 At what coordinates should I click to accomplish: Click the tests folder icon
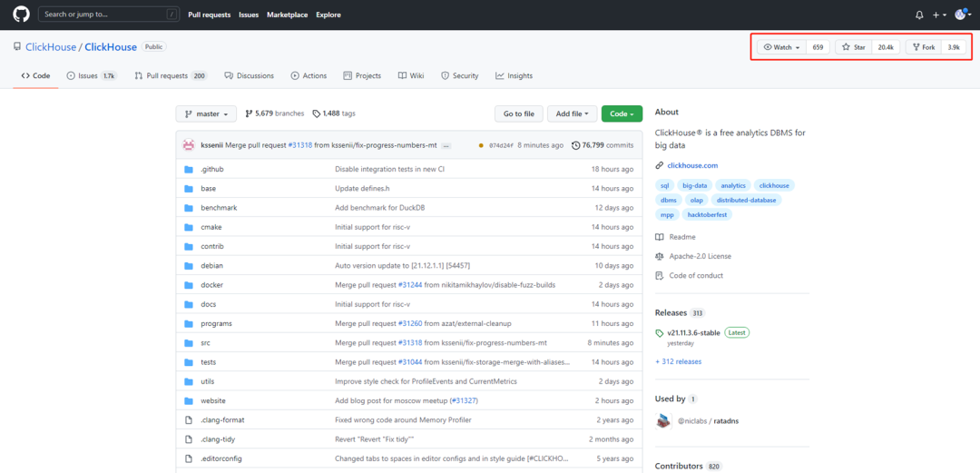pyautogui.click(x=190, y=362)
